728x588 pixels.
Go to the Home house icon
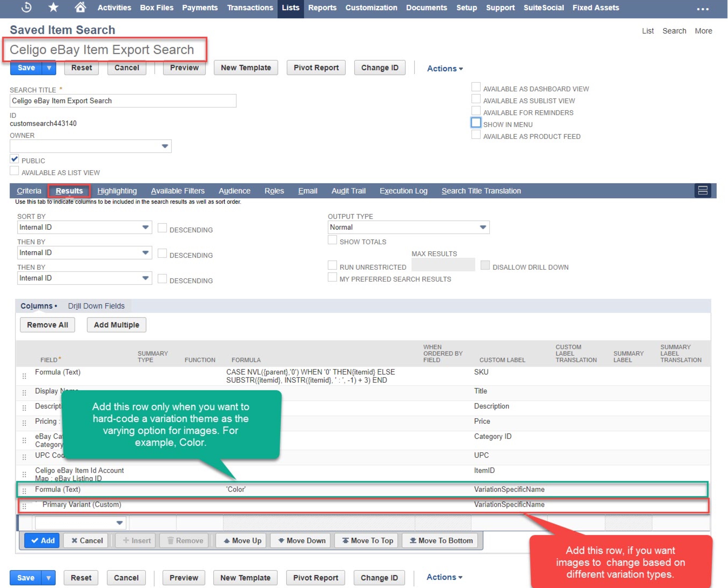pos(80,7)
